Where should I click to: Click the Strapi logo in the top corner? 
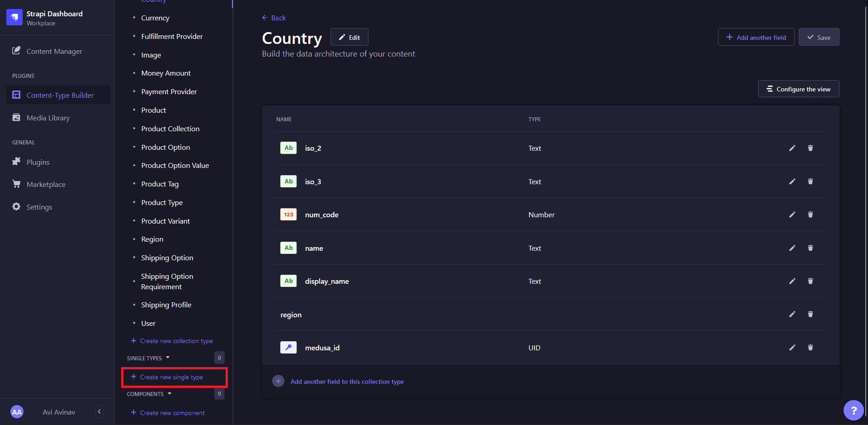[x=14, y=17]
